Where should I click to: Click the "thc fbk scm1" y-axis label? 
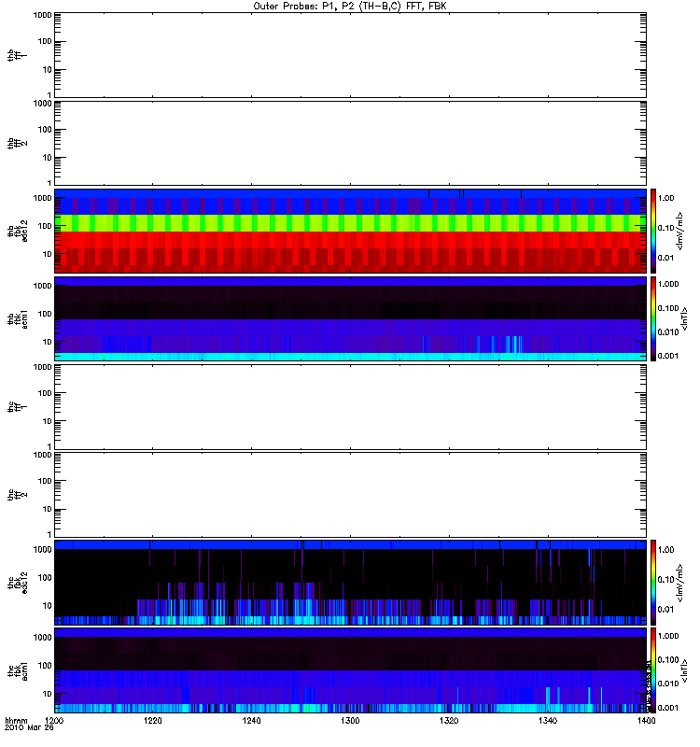pyautogui.click(x=18, y=670)
